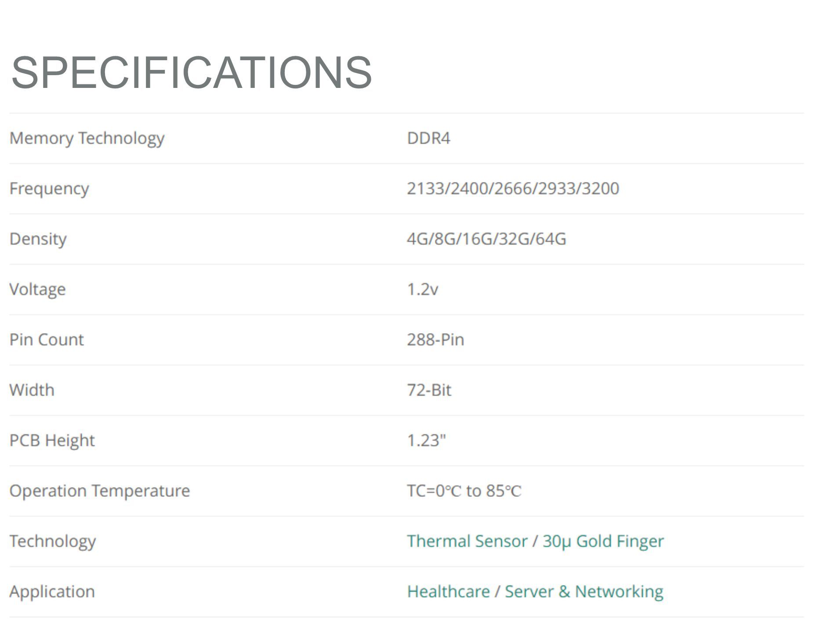
Task: Select the Operation Temperature label
Action: point(100,491)
